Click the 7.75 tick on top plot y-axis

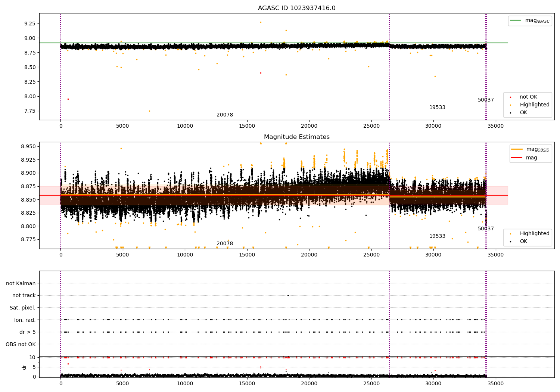(x=29, y=111)
